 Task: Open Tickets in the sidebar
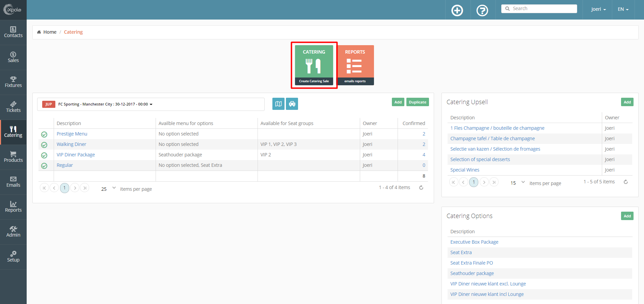click(x=13, y=107)
